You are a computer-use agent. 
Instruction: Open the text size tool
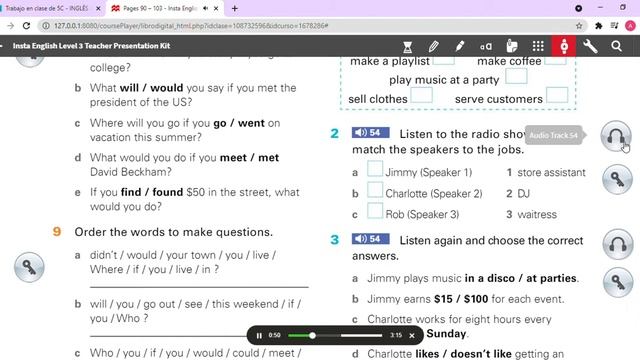[486, 46]
